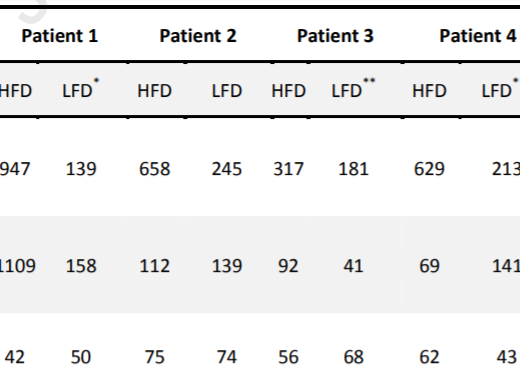Click the Patient 3 header text
This screenshot has height=379, width=520.
(335, 36)
